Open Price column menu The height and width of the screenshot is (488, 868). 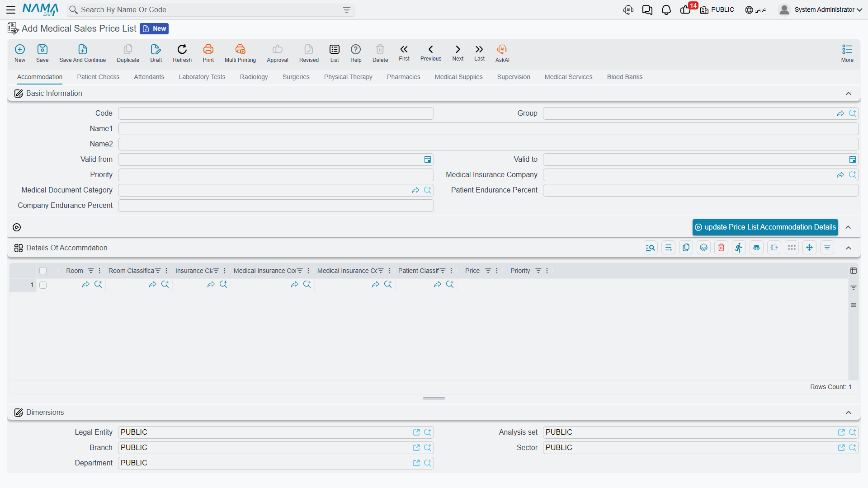click(497, 271)
